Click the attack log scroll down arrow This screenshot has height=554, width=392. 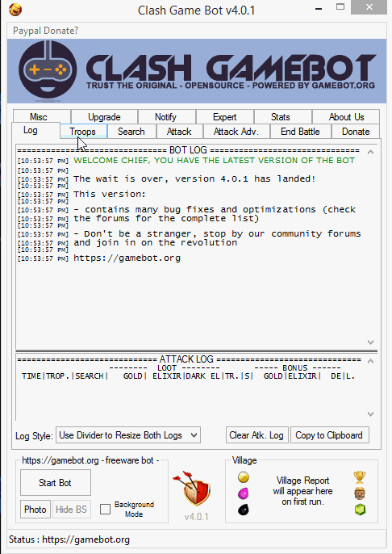pyautogui.click(x=370, y=413)
